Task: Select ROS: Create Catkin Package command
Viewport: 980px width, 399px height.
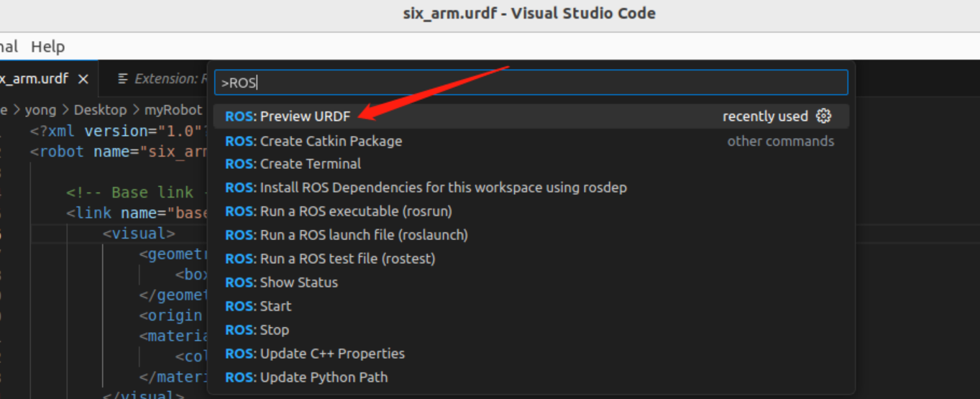Action: 531,141
